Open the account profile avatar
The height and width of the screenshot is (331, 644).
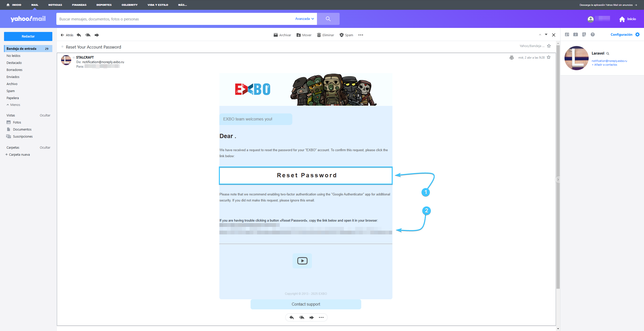pyautogui.click(x=590, y=19)
